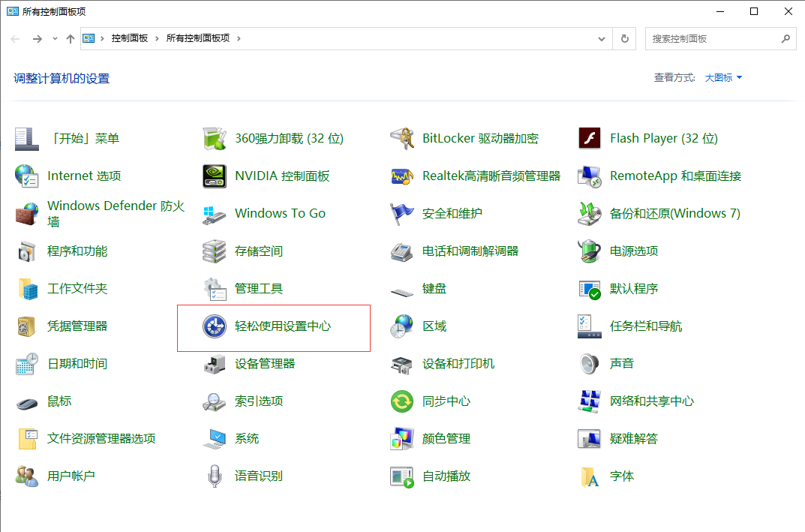The height and width of the screenshot is (532, 805).
Task: Expand the address bar history dropdown arrow
Action: pyautogui.click(x=602, y=38)
